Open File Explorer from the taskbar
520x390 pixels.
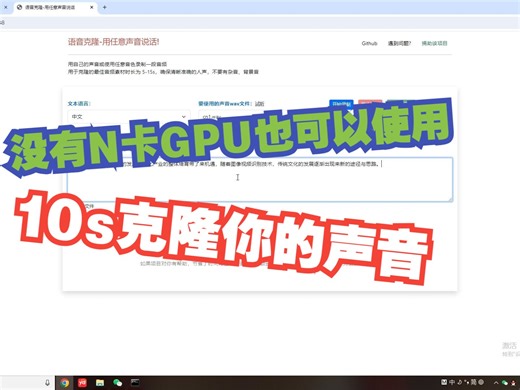[x=100, y=383]
